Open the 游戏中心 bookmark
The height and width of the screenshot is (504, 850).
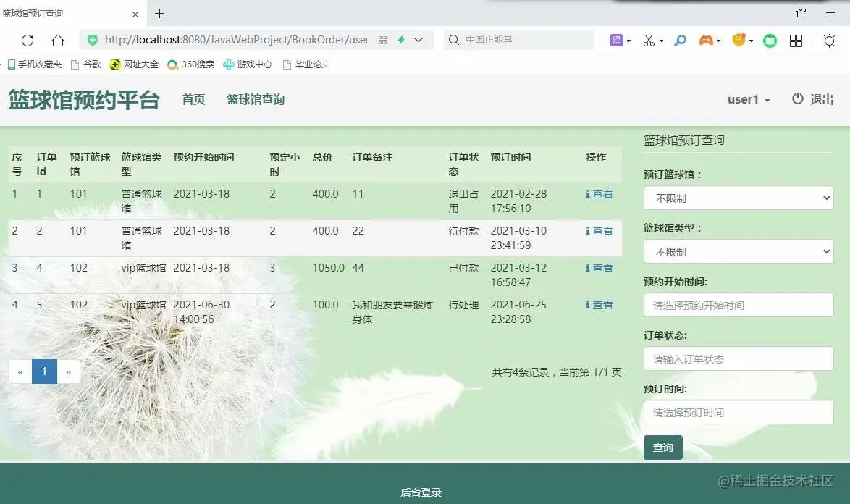click(x=248, y=64)
